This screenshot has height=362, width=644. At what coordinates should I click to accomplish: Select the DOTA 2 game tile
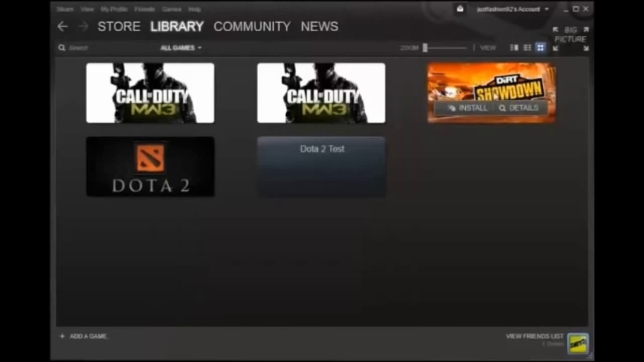pos(150,167)
